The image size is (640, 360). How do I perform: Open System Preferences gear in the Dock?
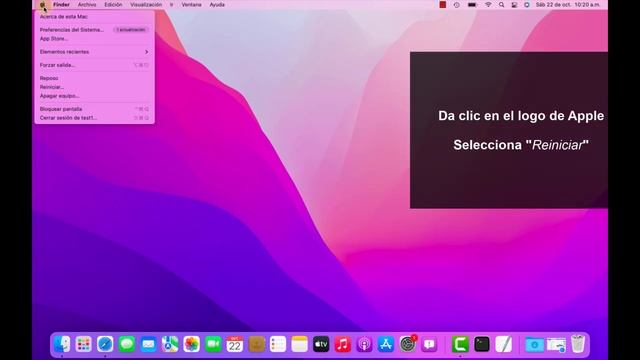coord(408,344)
